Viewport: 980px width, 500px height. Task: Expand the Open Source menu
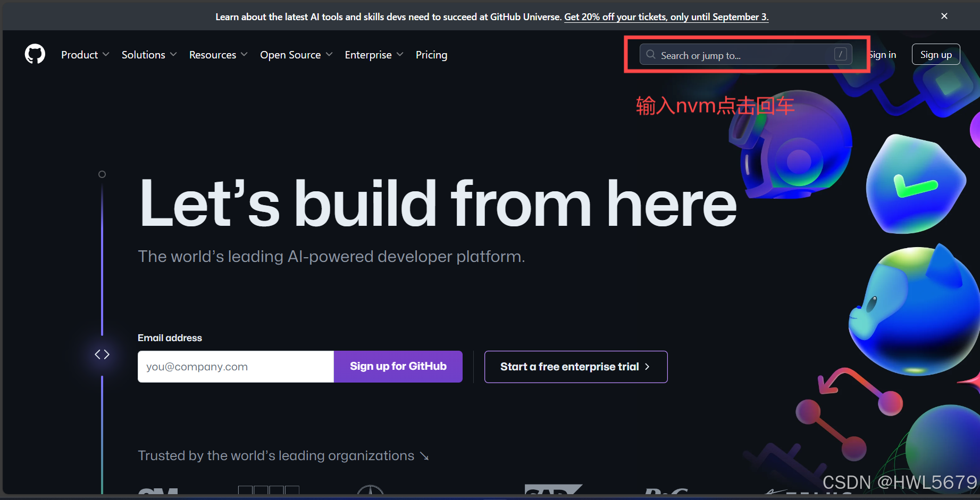coord(296,55)
